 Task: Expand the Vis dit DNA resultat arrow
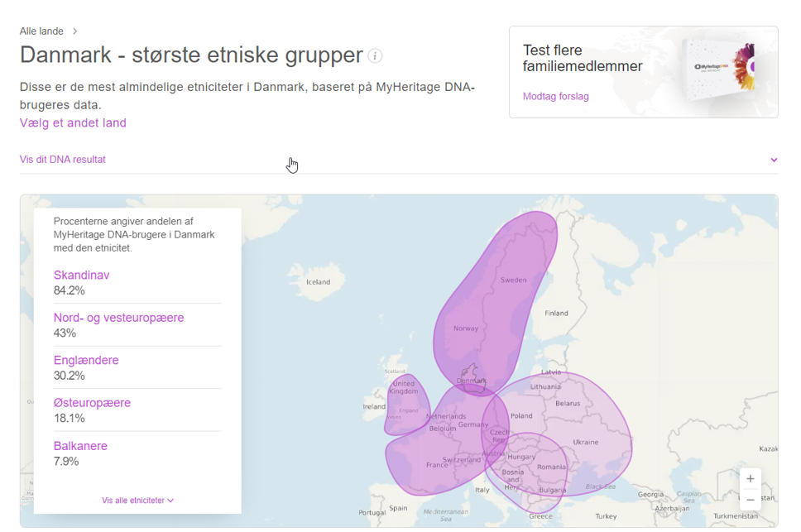pos(774,160)
